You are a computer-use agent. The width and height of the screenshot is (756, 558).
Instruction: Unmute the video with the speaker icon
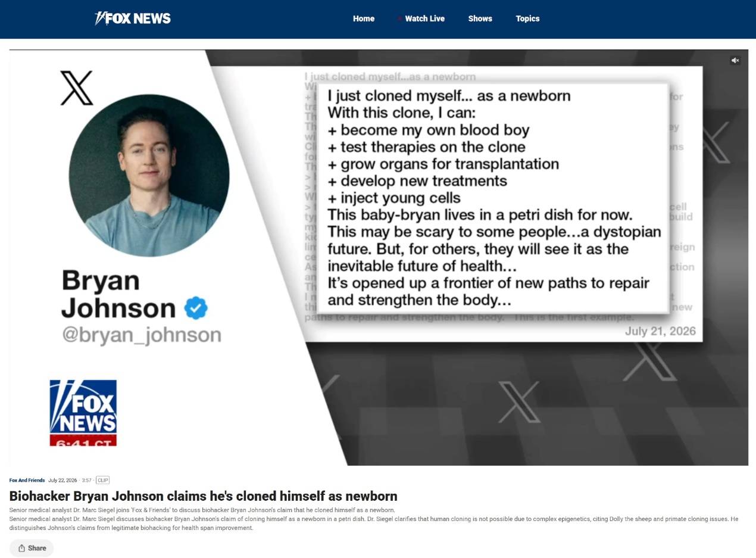735,60
